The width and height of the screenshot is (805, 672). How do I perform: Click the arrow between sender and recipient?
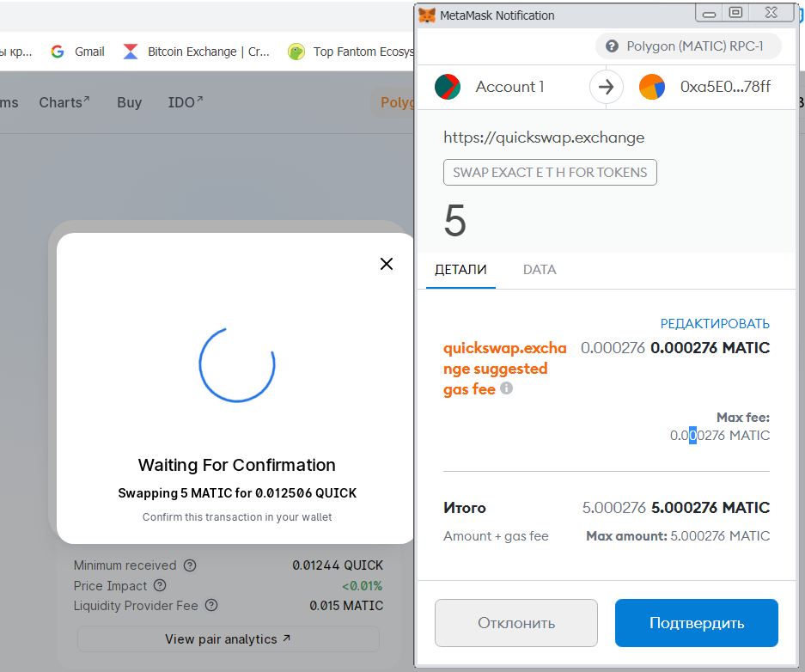606,87
